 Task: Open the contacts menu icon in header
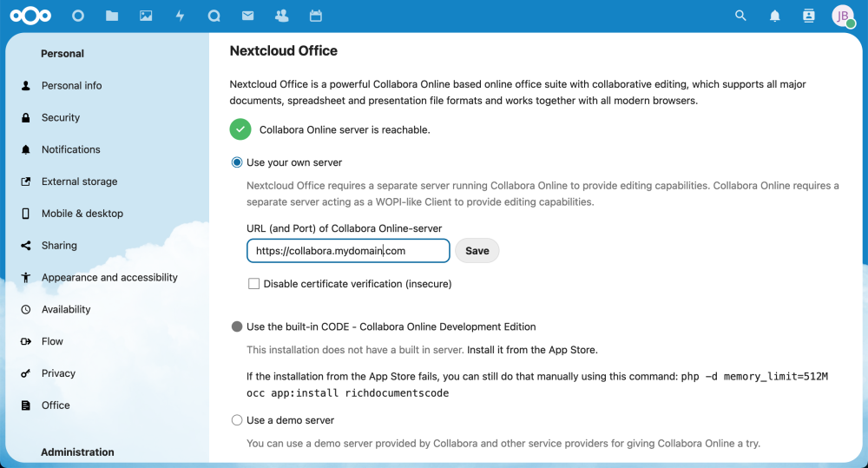[x=809, y=16]
